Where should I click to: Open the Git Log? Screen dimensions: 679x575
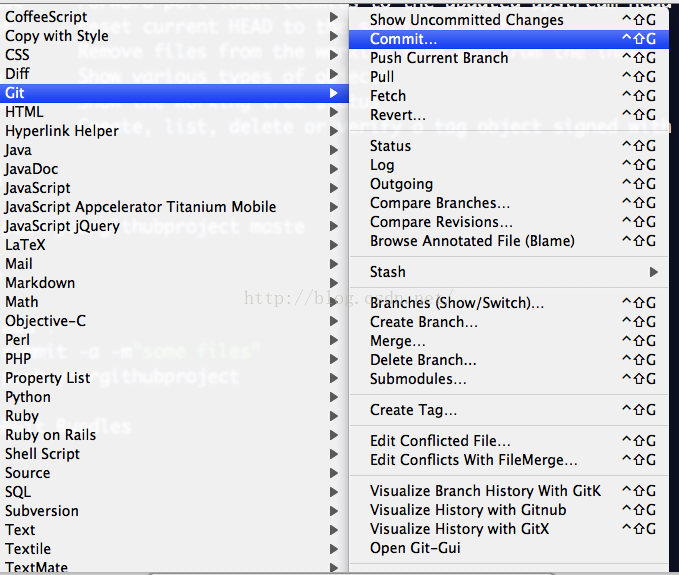point(509,165)
